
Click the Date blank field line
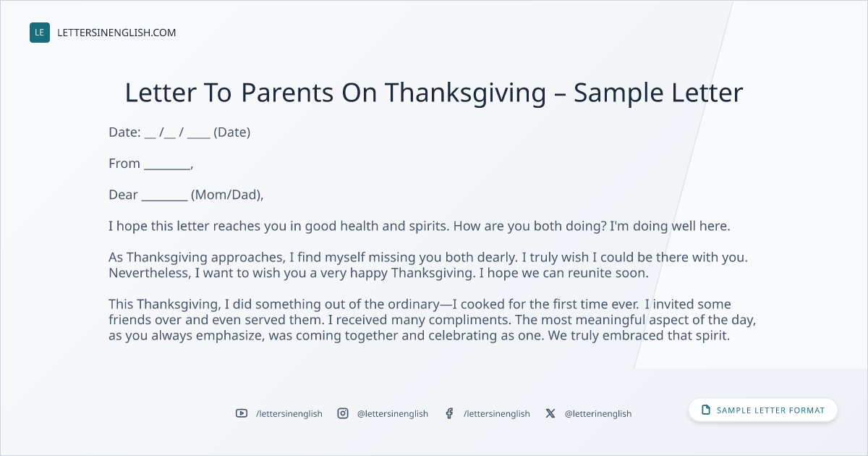tap(177, 133)
